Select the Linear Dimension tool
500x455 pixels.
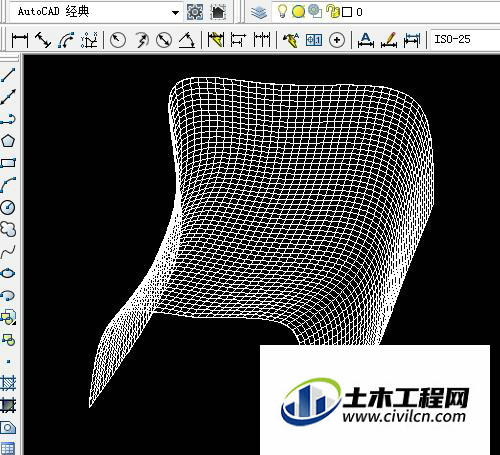click(x=20, y=41)
